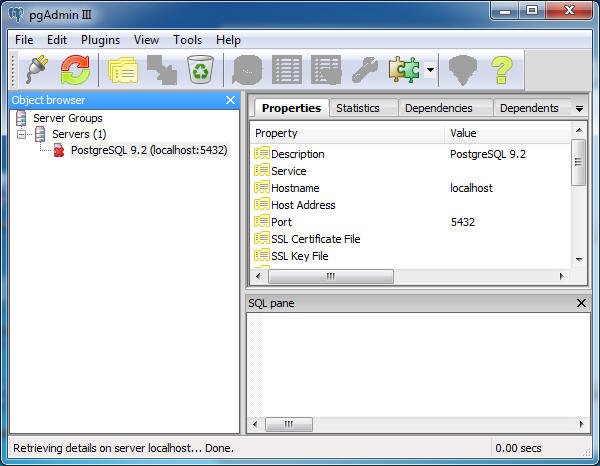Click the pgAdmin elephant title icon
Image resolution: width=600 pixels, height=466 pixels.
click(x=16, y=15)
